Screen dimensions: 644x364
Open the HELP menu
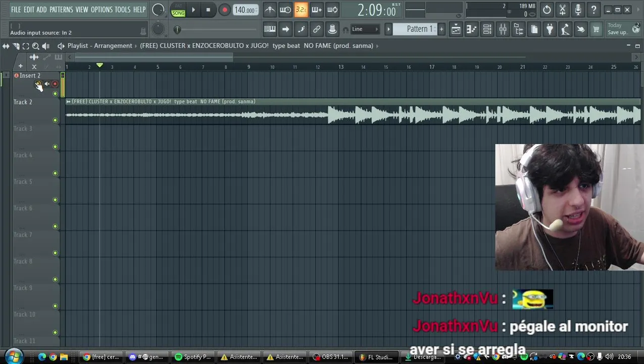coord(139,10)
